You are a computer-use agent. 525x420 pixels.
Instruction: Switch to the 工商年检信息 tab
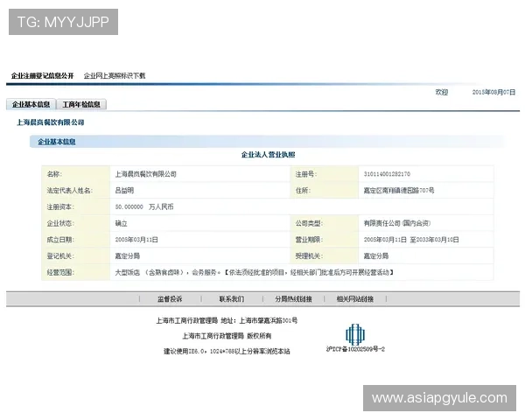[x=81, y=104]
